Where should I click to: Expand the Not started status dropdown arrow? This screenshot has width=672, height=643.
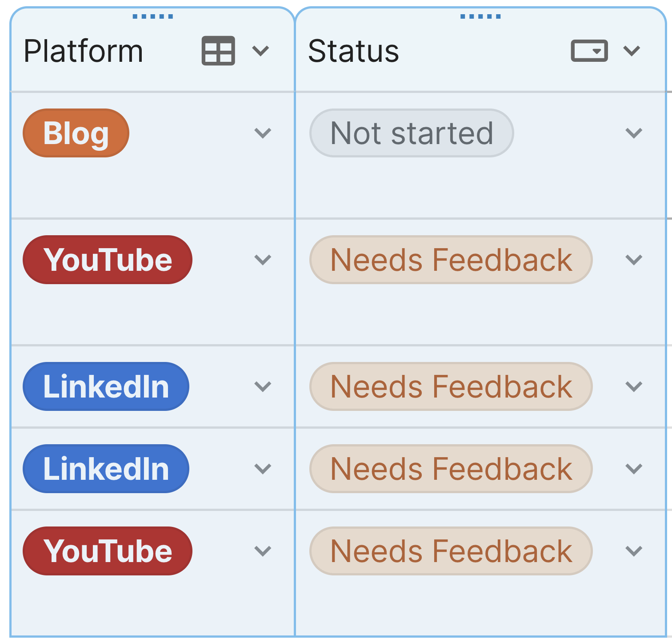(x=633, y=133)
